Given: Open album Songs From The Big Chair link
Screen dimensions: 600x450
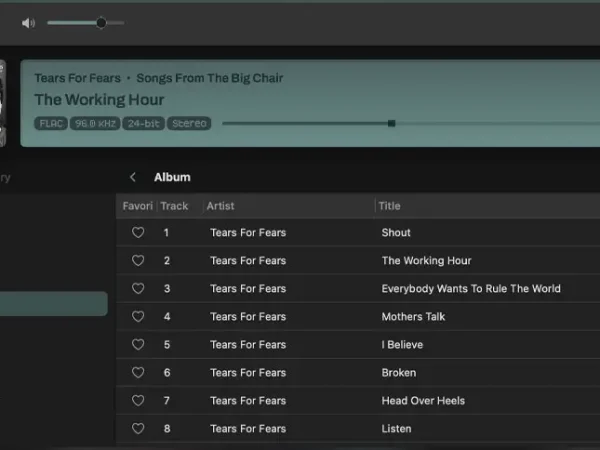Looking at the screenshot, I should tap(210, 78).
